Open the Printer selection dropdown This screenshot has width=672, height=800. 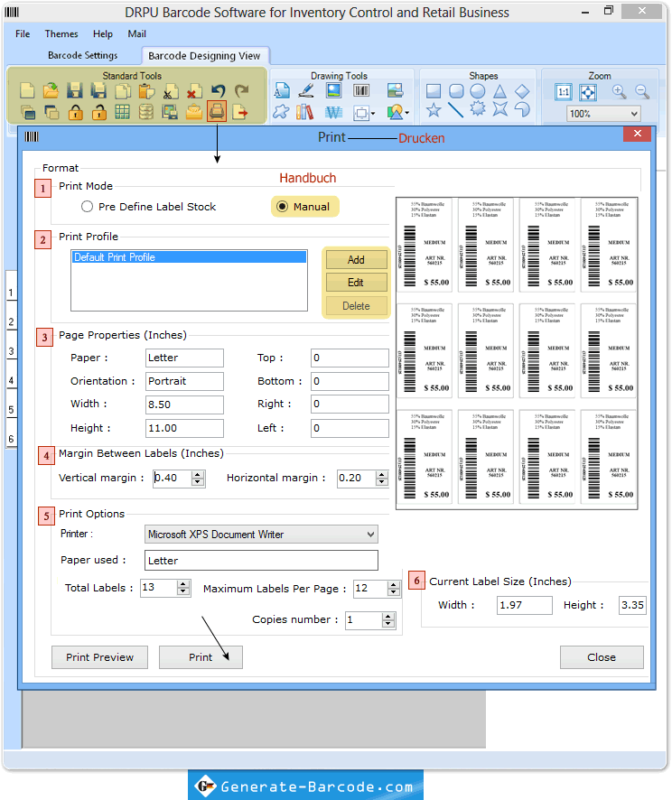coord(371,535)
